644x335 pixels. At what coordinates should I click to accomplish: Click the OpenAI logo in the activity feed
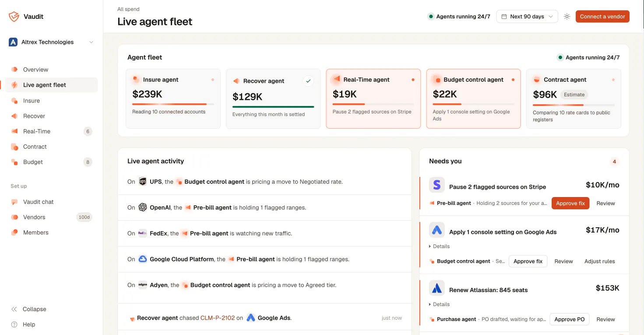click(x=142, y=208)
